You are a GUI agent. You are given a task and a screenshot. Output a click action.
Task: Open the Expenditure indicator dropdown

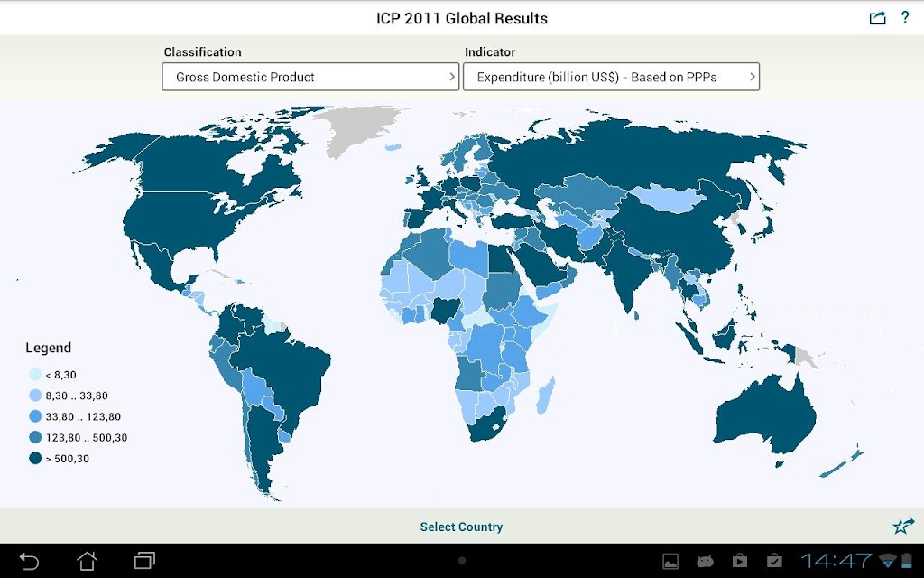click(611, 77)
